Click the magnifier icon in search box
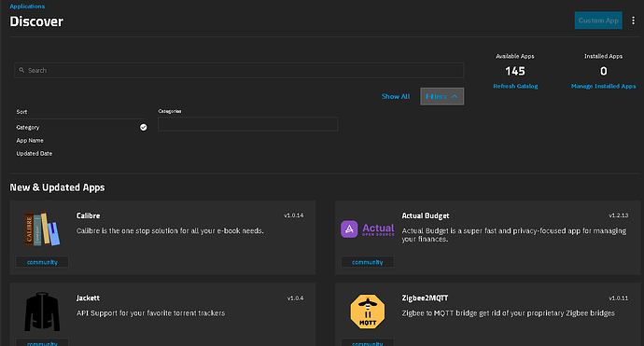Screen dimensions: 644x346 (21, 70)
